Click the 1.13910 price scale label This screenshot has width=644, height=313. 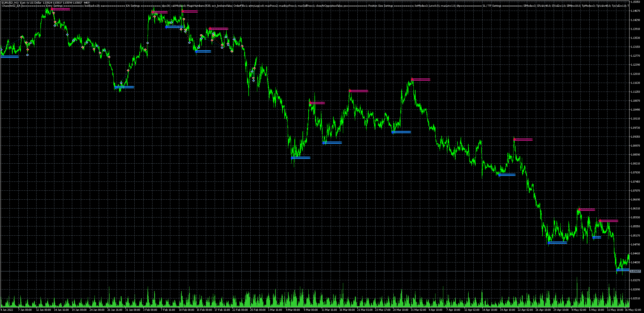tap(635, 29)
